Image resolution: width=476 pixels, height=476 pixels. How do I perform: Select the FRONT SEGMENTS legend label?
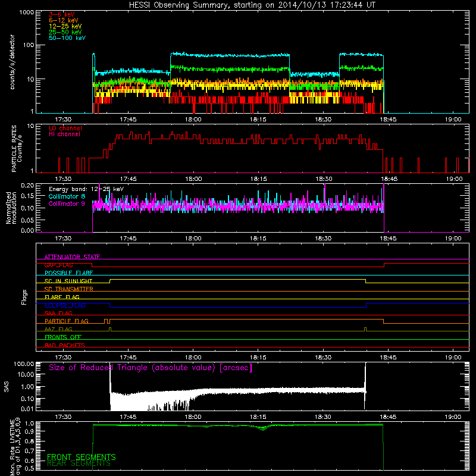coord(82,457)
